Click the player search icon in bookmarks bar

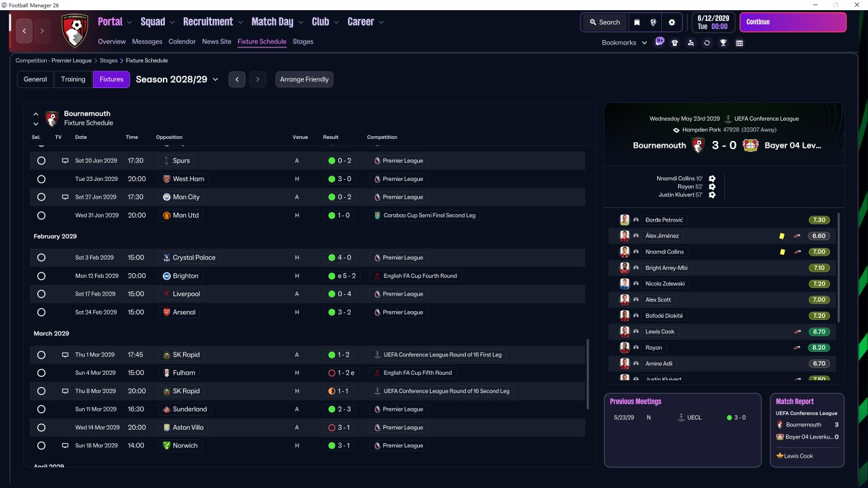coord(690,43)
